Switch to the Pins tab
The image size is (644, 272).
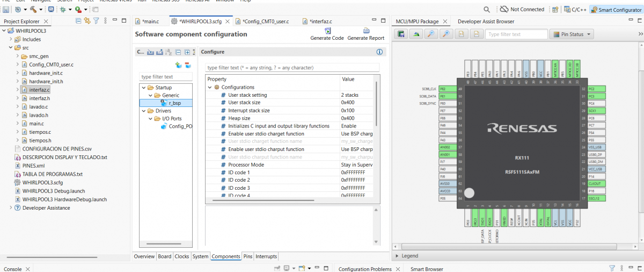pyautogui.click(x=248, y=256)
